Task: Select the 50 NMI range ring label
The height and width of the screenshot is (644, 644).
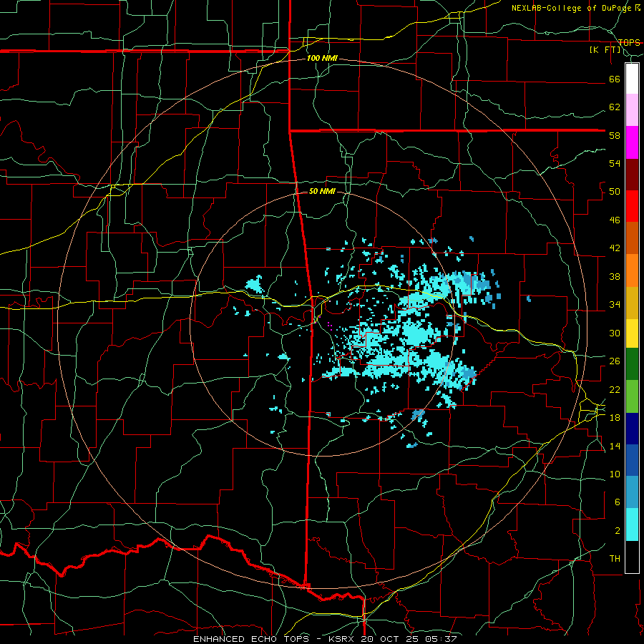Action: pos(322,191)
